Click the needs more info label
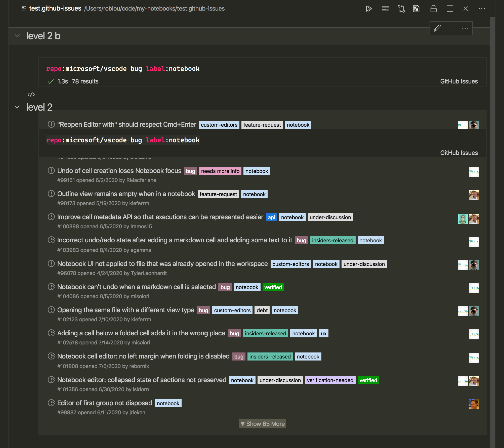Image resolution: width=504 pixels, height=448 pixels. 220,171
